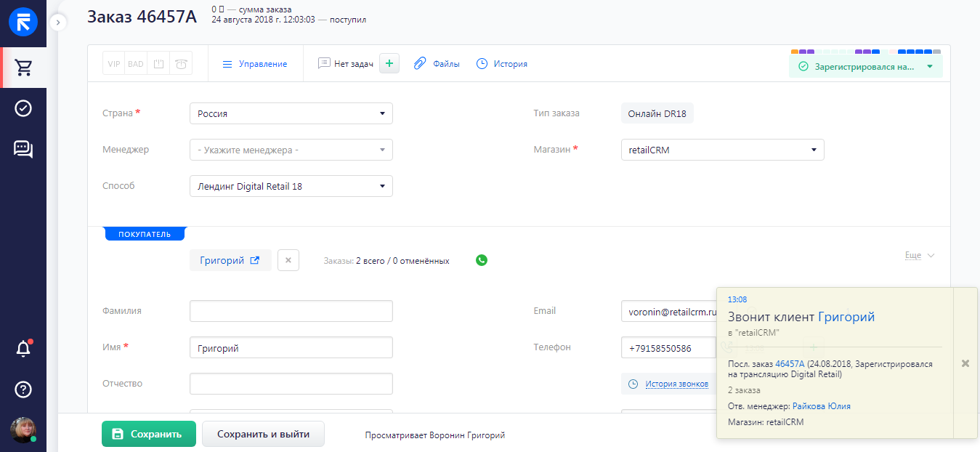Open the Страна dropdown showing Россия

tap(291, 113)
